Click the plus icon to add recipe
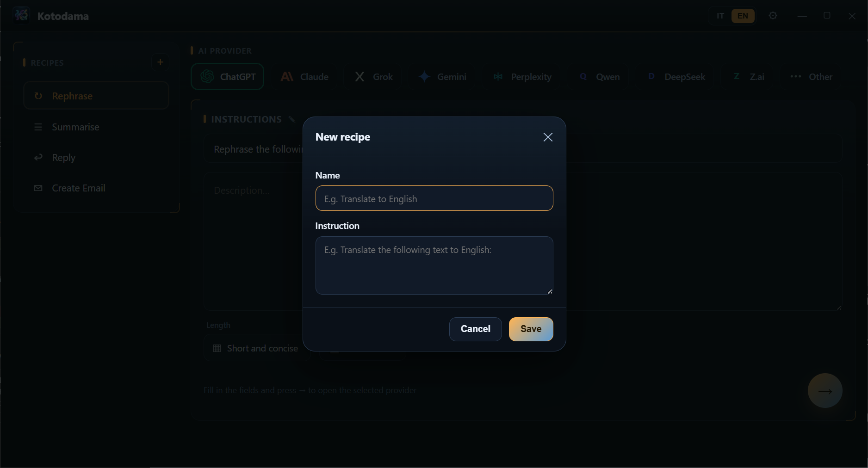Image resolution: width=868 pixels, height=468 pixels. (160, 62)
